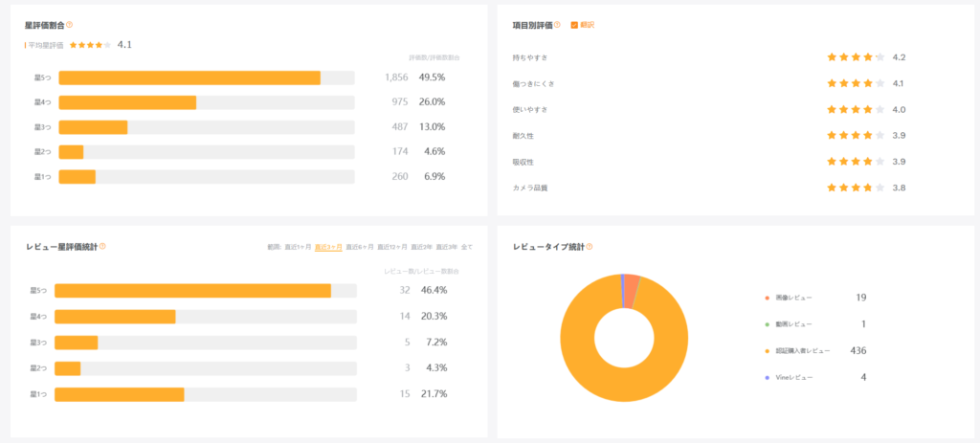Select 直近12ヶ月 range option
This screenshot has width=980, height=443.
(392, 247)
